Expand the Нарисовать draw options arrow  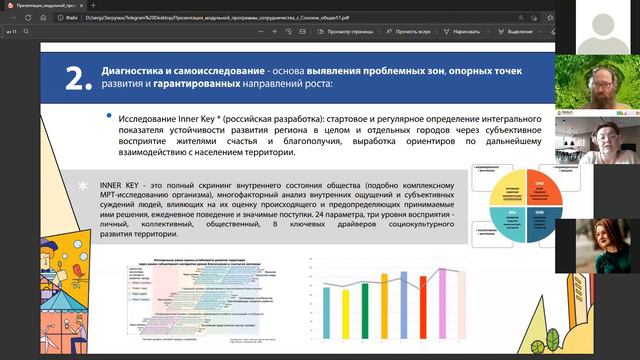(x=488, y=31)
